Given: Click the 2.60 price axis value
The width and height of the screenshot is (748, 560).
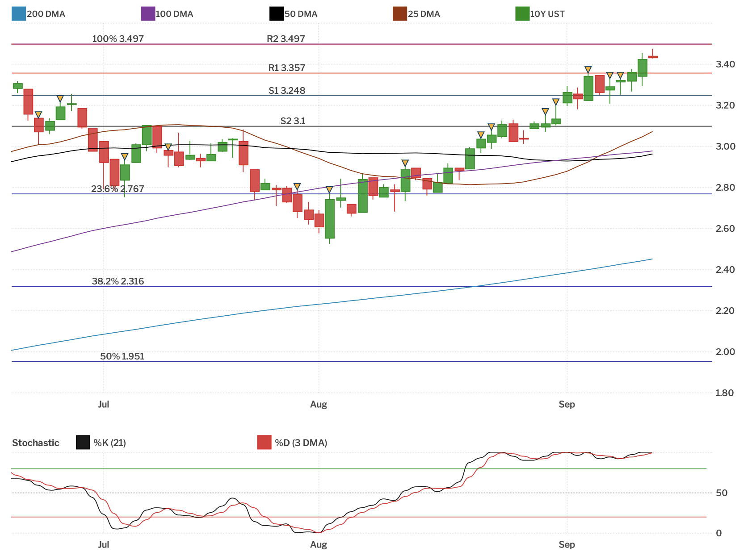Looking at the screenshot, I should click(725, 229).
